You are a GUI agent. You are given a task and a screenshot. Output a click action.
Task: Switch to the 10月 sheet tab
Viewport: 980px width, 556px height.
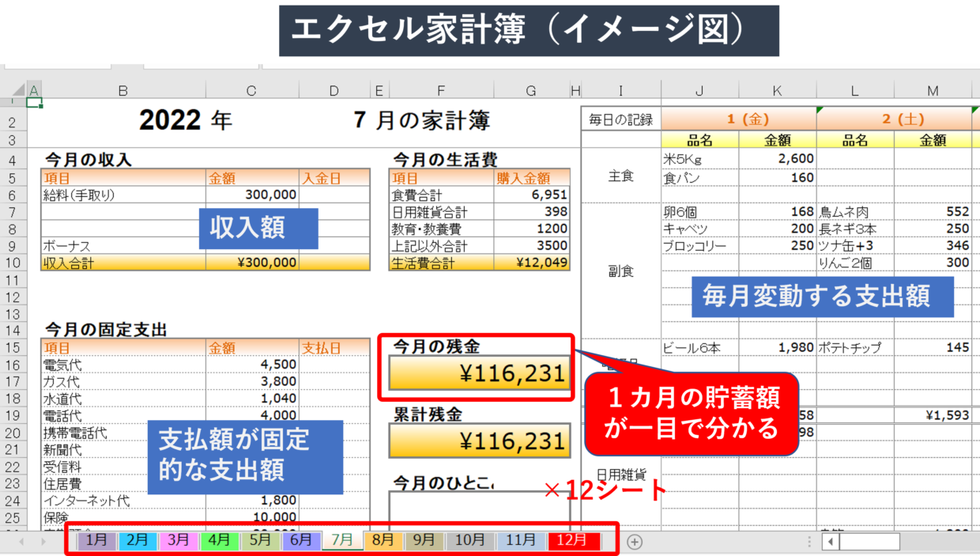(x=470, y=541)
